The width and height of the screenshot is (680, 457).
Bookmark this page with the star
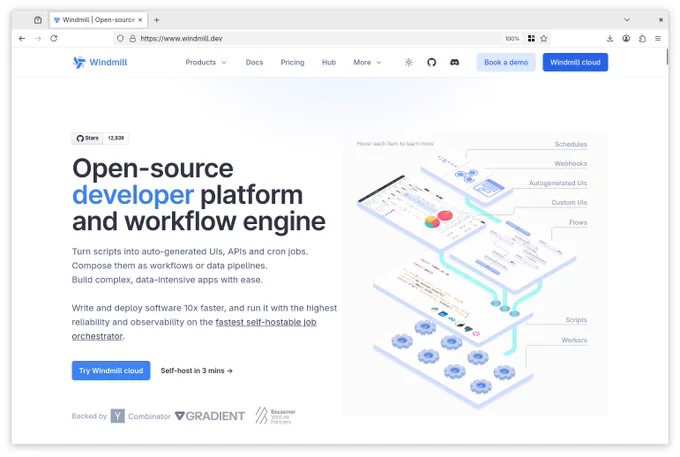point(544,39)
